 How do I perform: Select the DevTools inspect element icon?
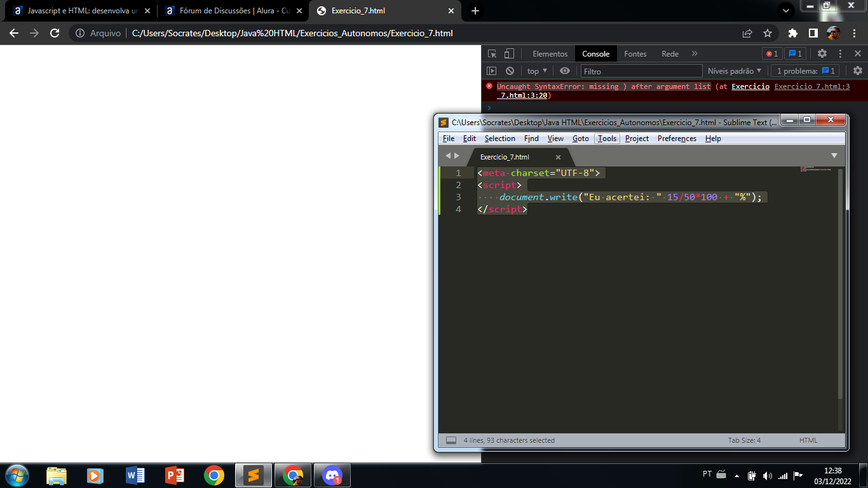tap(492, 54)
